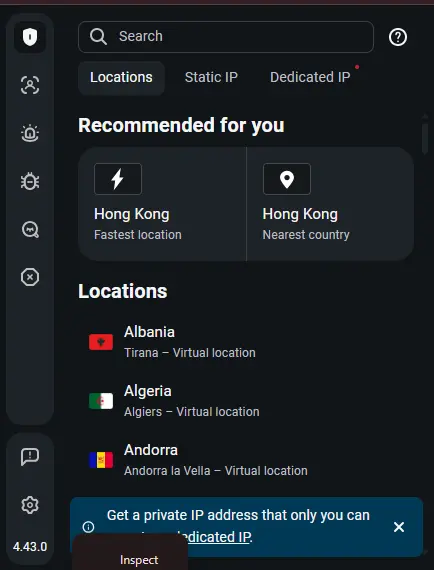434x570 pixels.
Task: Select the Alert siren icon in sidebar
Action: click(30, 133)
